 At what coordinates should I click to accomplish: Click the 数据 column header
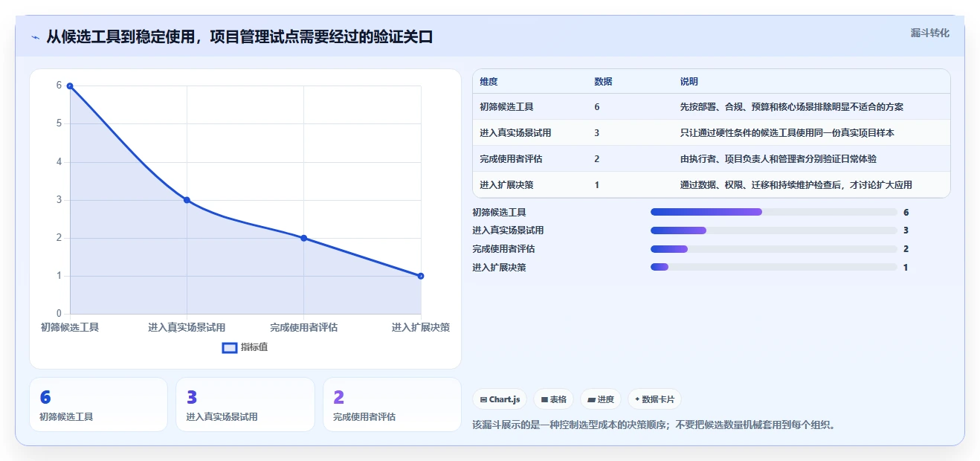[603, 82]
